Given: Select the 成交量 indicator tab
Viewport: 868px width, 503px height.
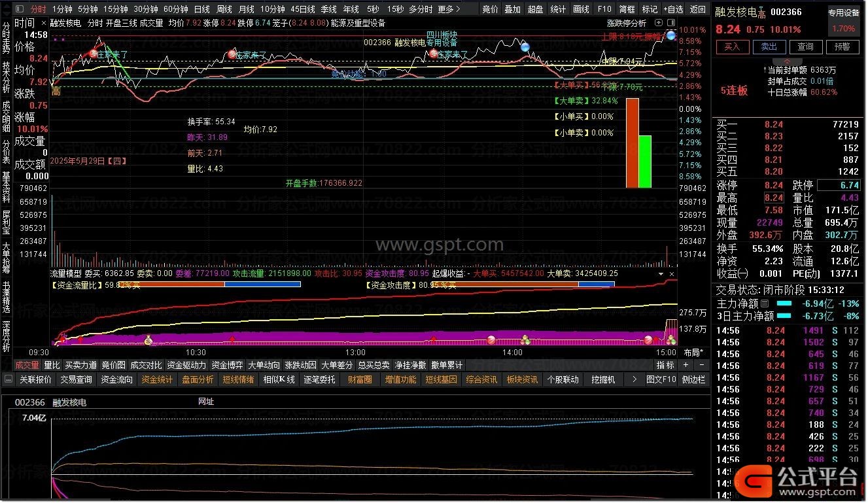Looking at the screenshot, I should 27,365.
